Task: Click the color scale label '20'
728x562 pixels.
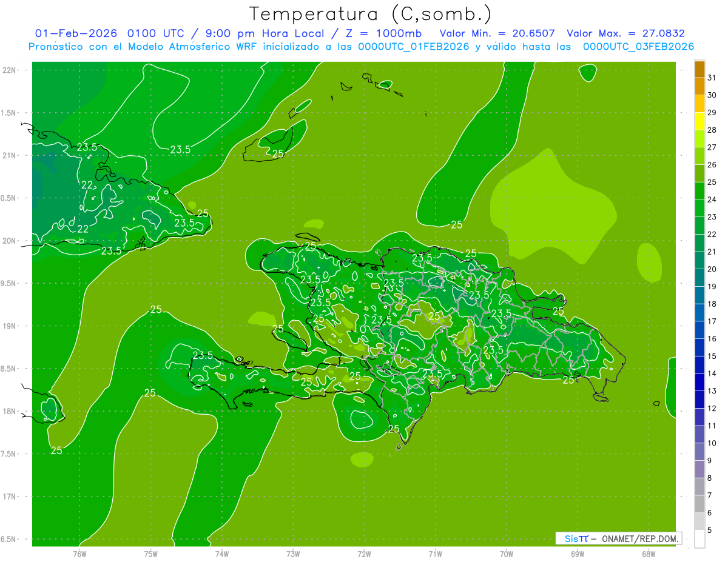Action: pos(712,269)
